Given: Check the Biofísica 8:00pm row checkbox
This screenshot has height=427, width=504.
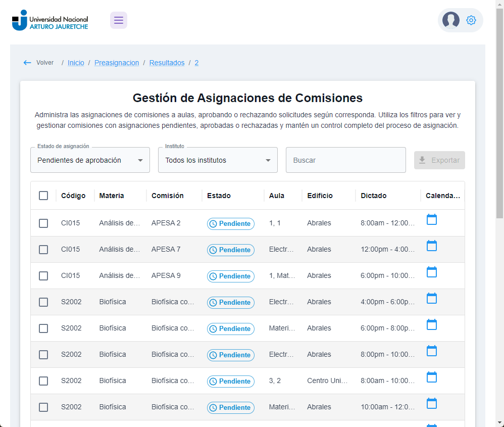Looking at the screenshot, I should pyautogui.click(x=43, y=355).
